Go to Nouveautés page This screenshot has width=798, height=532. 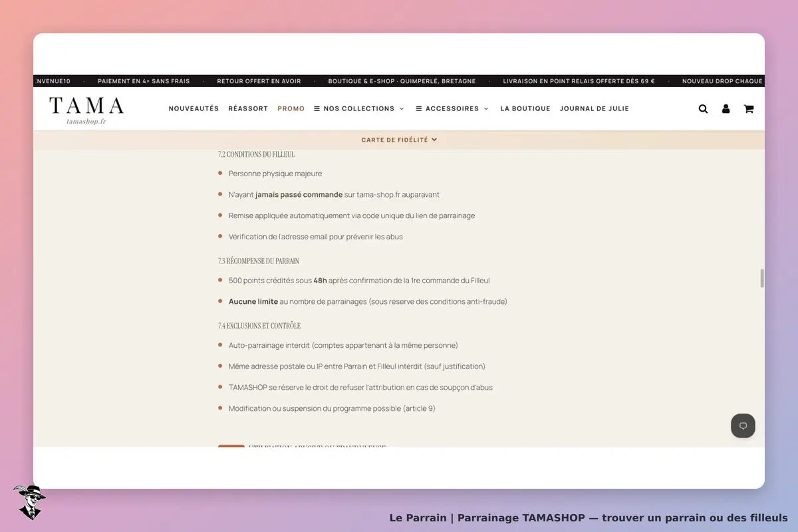194,108
